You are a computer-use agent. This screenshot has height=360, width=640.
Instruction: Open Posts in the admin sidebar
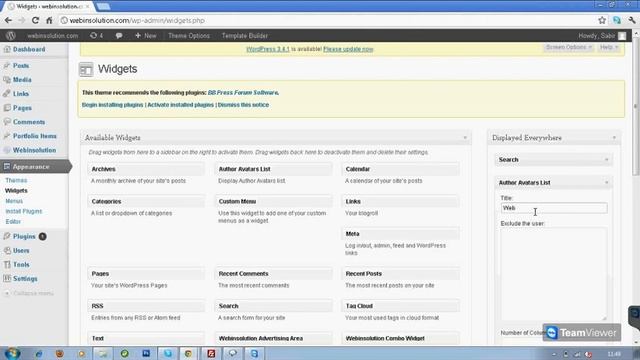[20, 66]
